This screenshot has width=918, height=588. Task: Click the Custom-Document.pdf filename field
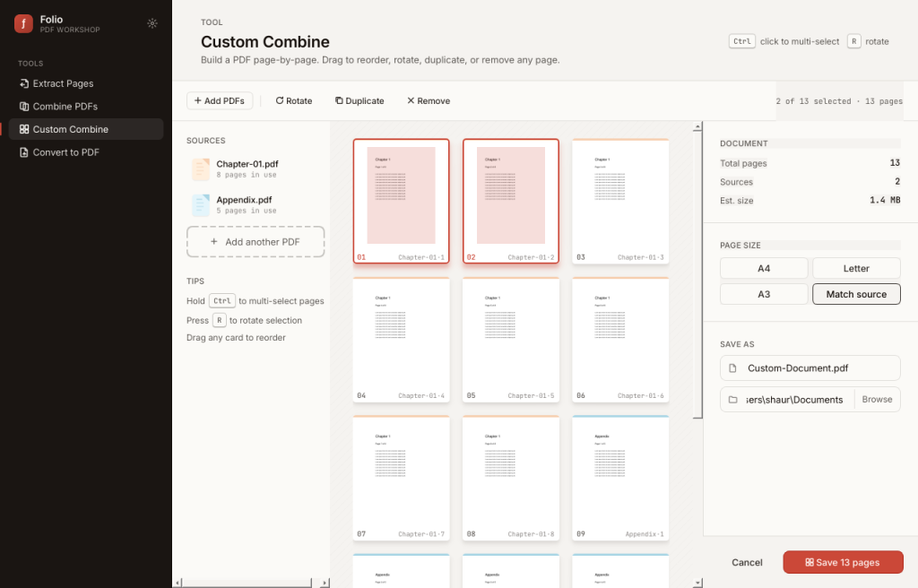point(810,368)
